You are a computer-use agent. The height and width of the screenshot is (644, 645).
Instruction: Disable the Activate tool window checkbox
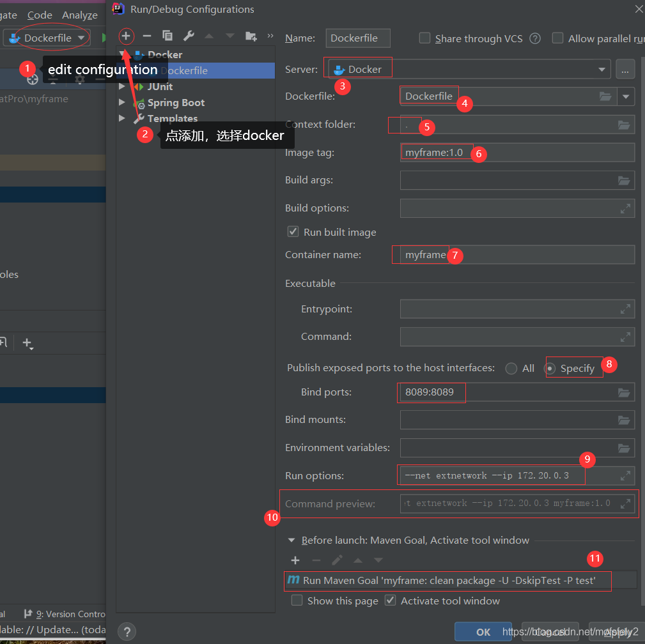tap(391, 601)
